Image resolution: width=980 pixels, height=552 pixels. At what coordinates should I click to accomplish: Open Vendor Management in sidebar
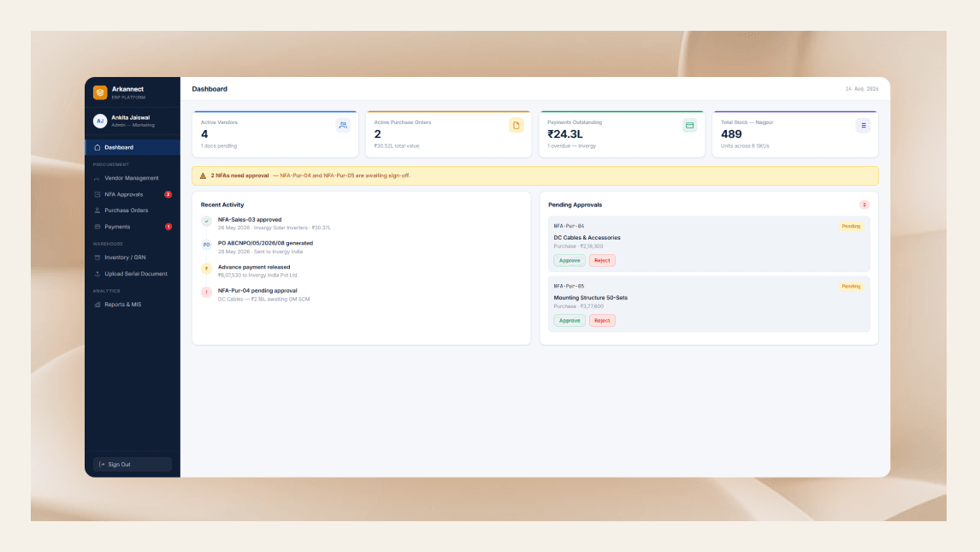coord(133,178)
